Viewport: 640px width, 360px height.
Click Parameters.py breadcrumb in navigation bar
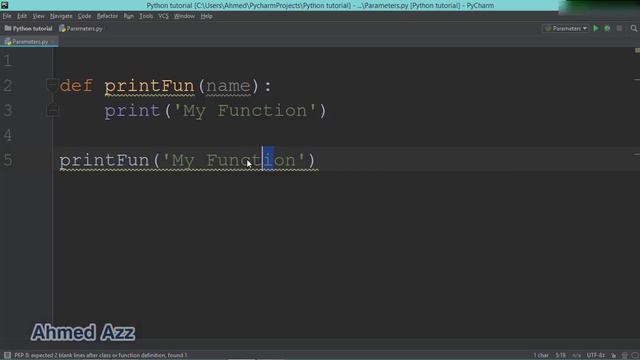coord(81,29)
